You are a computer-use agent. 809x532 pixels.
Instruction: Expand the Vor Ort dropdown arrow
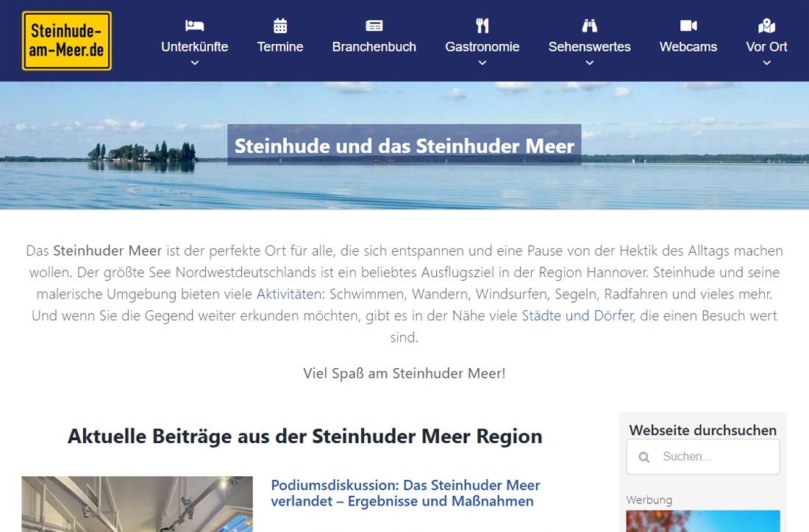coord(766,63)
